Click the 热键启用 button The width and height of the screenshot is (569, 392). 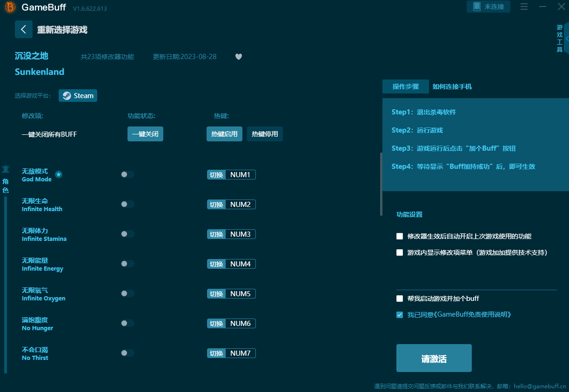pyautogui.click(x=224, y=134)
